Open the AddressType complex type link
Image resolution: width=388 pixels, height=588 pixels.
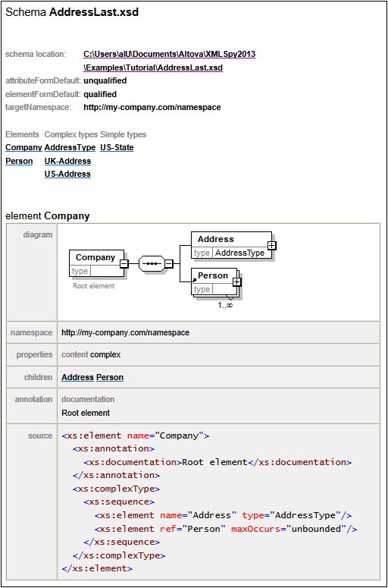coord(70,147)
